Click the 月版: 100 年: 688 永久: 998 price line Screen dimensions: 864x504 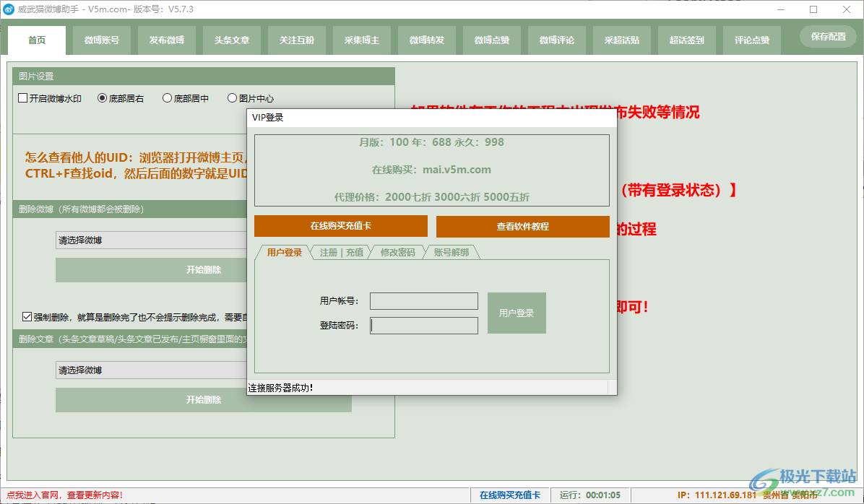point(431,142)
